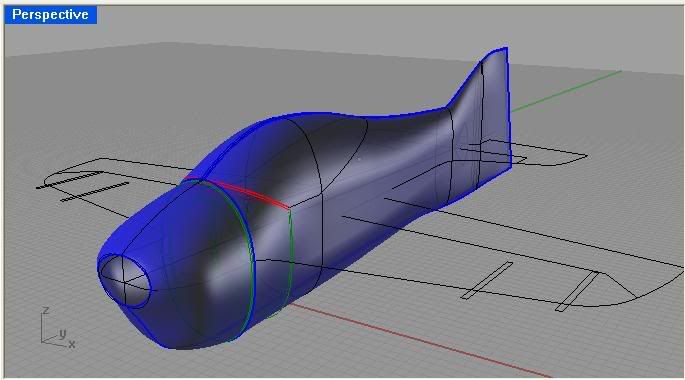Pick the outer narrow rectangle near right wingtip
The height and width of the screenshot is (380, 685).
pos(578,291)
